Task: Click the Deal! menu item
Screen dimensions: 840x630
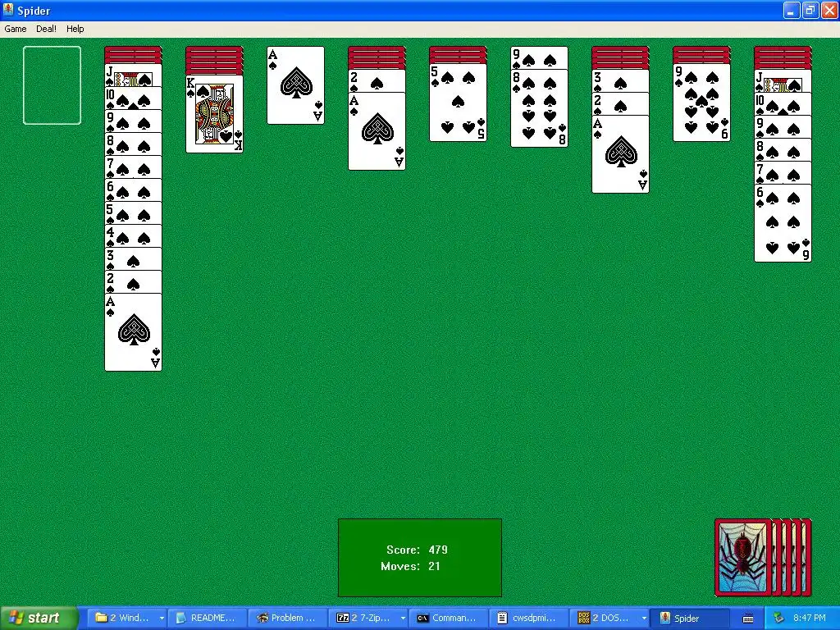Action: [46, 29]
